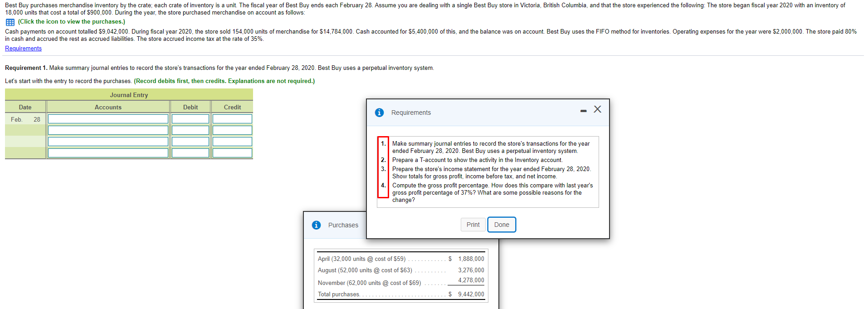Focus the third row Accounts field
Screen dimensions: 868x309
point(108,142)
